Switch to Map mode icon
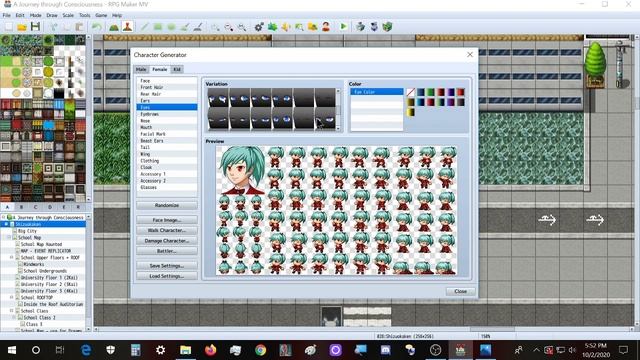Viewport: 640px width, 360px height. point(114,27)
